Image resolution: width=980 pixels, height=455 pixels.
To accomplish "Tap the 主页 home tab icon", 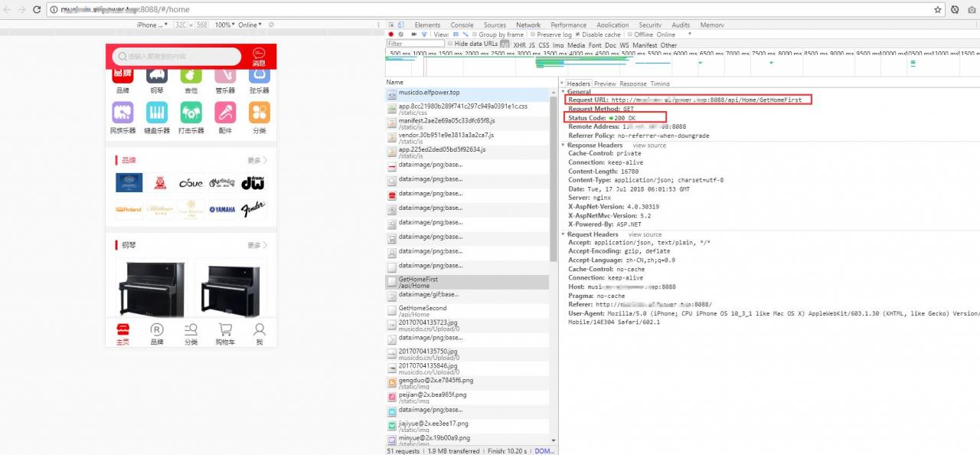I will click(x=122, y=329).
